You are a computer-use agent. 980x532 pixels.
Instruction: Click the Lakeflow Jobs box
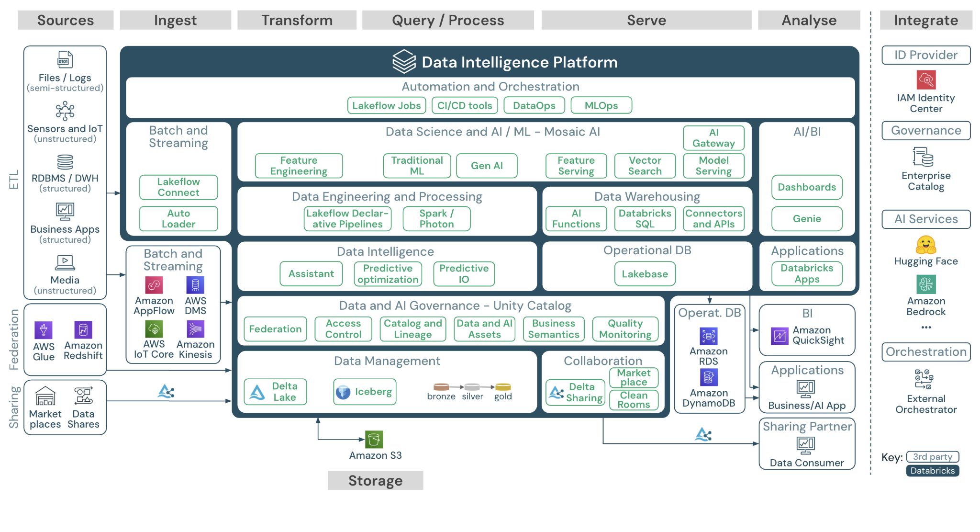[386, 105]
